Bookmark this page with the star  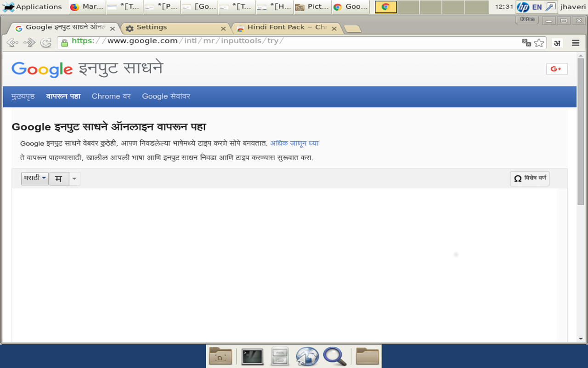point(539,43)
